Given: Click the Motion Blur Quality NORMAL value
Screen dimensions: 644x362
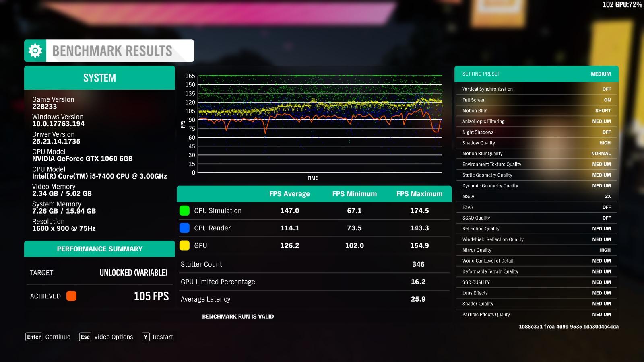Looking at the screenshot, I should 601,154.
